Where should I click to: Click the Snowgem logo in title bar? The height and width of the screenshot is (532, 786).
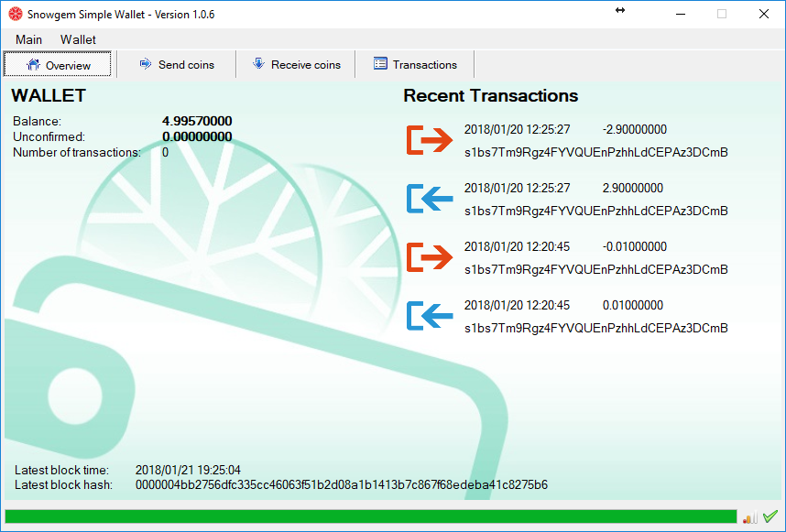coord(16,14)
